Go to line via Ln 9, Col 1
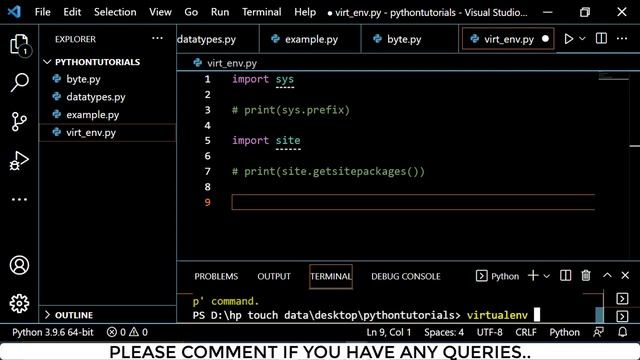 [389, 332]
